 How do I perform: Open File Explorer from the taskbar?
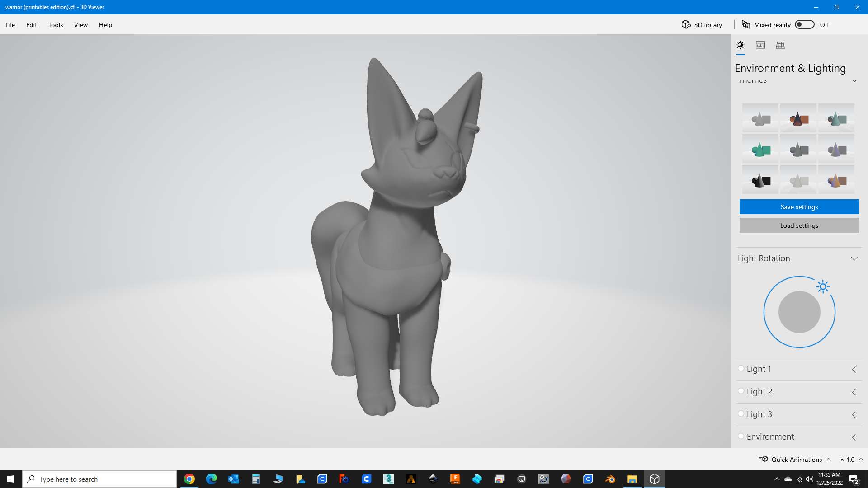(x=632, y=479)
